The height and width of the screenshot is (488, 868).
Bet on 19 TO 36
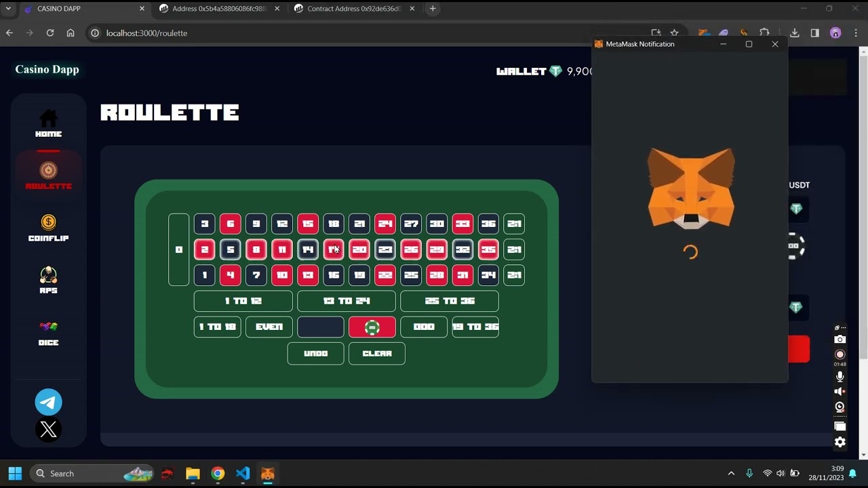coord(475,327)
